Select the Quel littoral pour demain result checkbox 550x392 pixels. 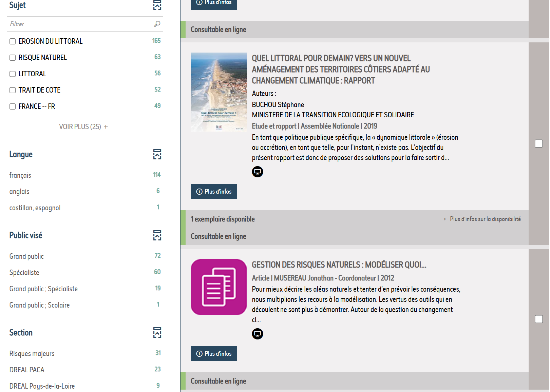(x=538, y=144)
